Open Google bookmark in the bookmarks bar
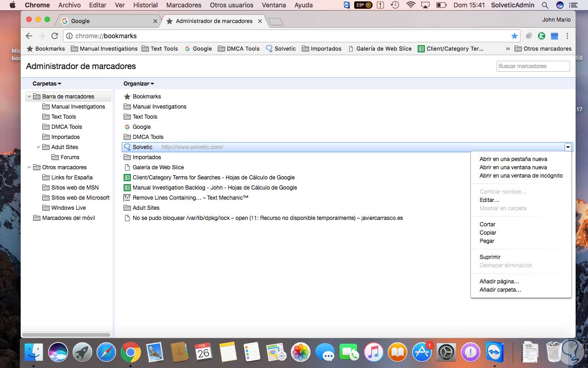The width and height of the screenshot is (588, 368). click(x=198, y=49)
